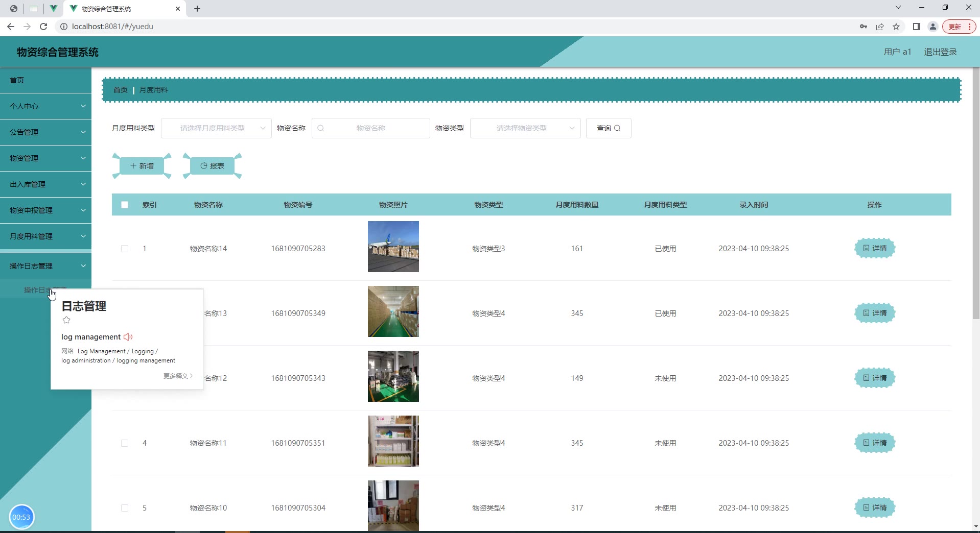Screen dimensions: 980x533
Task: Open 详情 for row with 1681090705349
Action: pos(875,313)
